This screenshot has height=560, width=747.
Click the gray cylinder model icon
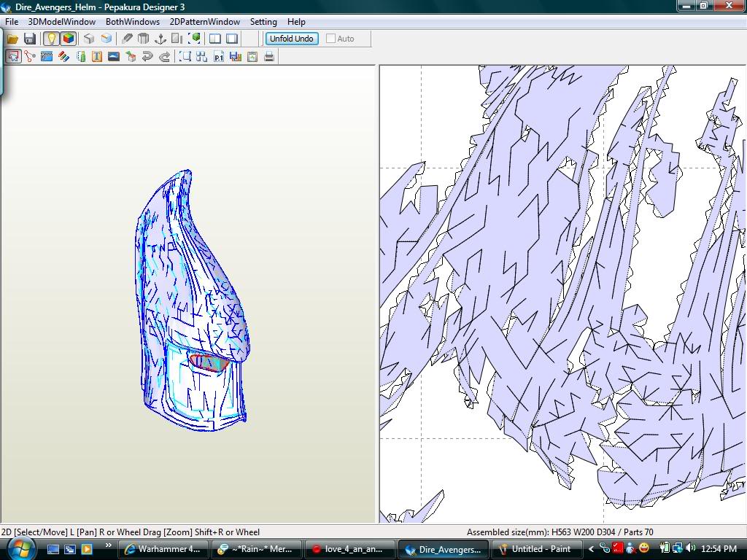(x=144, y=39)
